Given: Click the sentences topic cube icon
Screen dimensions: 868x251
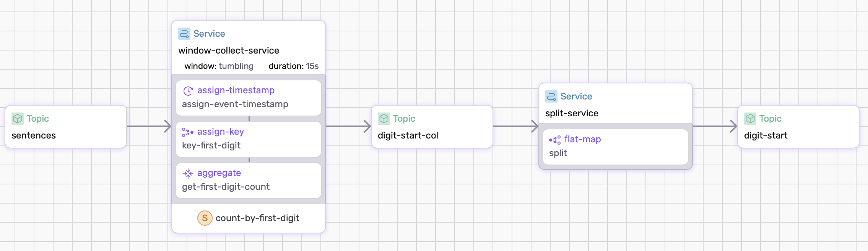Looking at the screenshot, I should pyautogui.click(x=18, y=119).
